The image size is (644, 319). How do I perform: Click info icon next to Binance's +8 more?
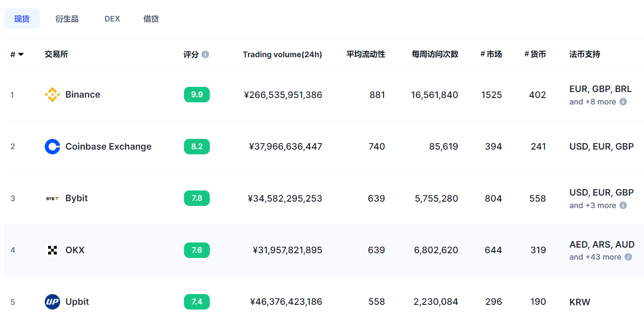(x=623, y=102)
